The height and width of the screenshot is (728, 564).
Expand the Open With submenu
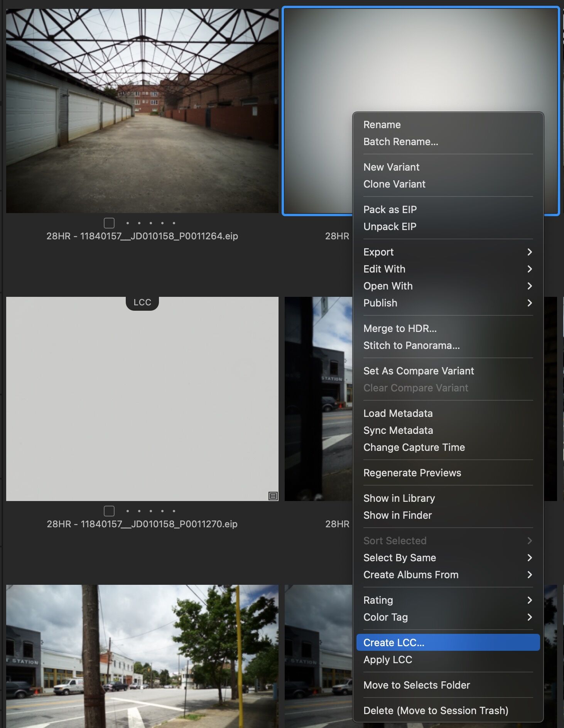coord(448,286)
